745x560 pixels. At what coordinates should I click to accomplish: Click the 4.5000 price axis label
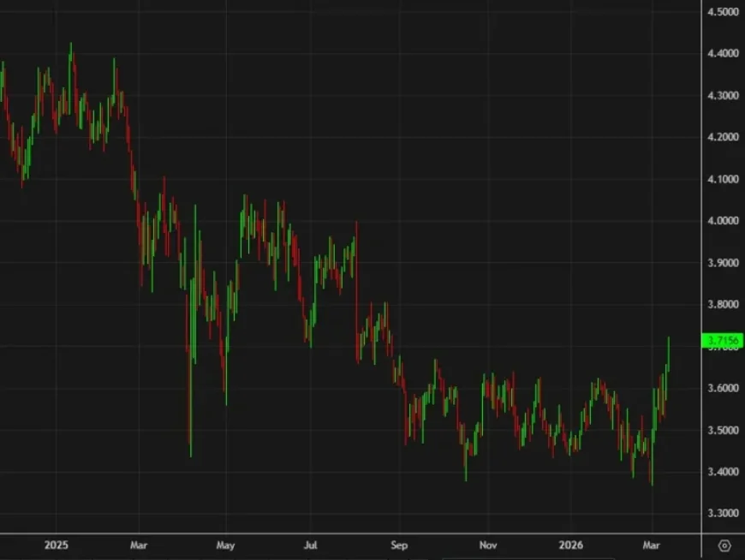[x=722, y=12]
